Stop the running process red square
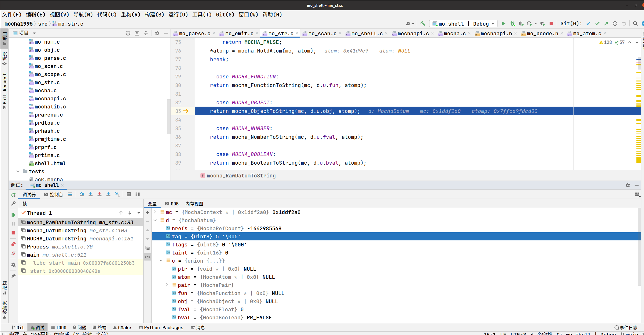The width and height of the screenshot is (644, 335). tap(551, 24)
